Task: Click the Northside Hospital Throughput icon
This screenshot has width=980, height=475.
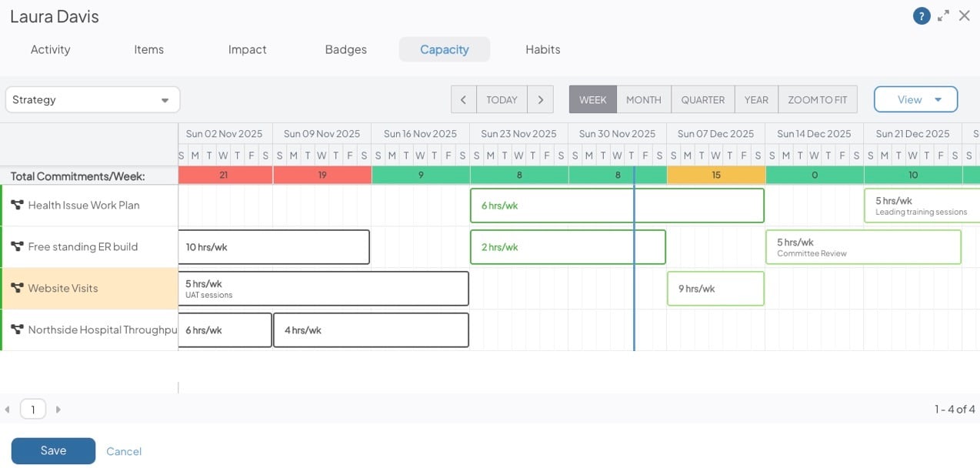Action: pos(17,330)
